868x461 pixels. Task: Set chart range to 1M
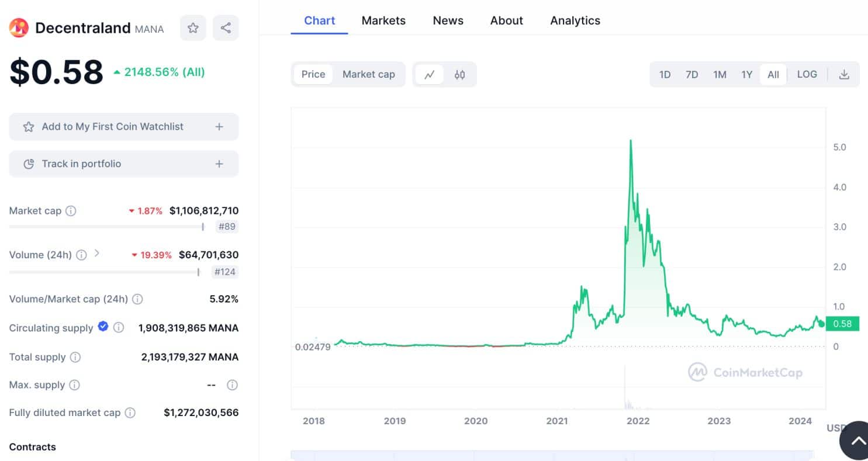point(720,74)
